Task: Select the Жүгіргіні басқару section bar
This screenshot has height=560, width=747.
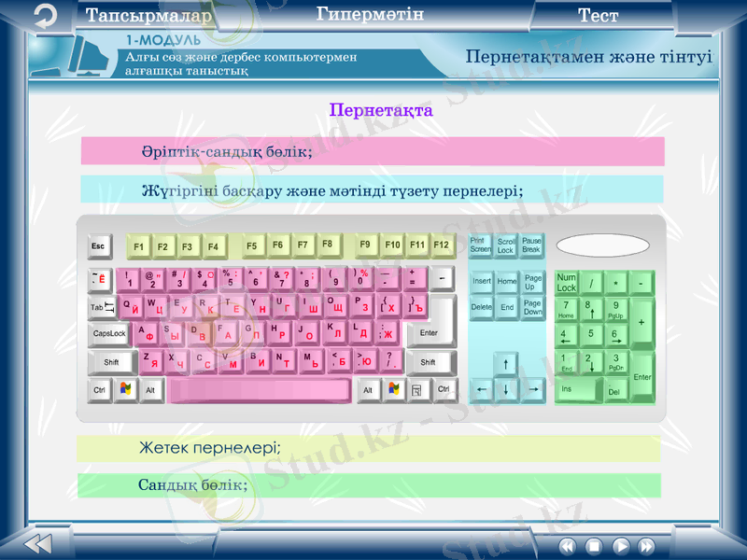Action: click(372, 189)
